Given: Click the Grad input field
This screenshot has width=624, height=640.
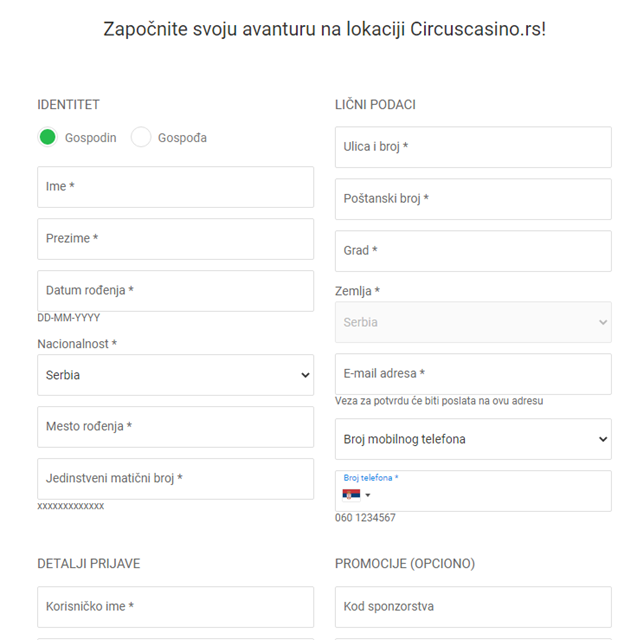Looking at the screenshot, I should [473, 251].
